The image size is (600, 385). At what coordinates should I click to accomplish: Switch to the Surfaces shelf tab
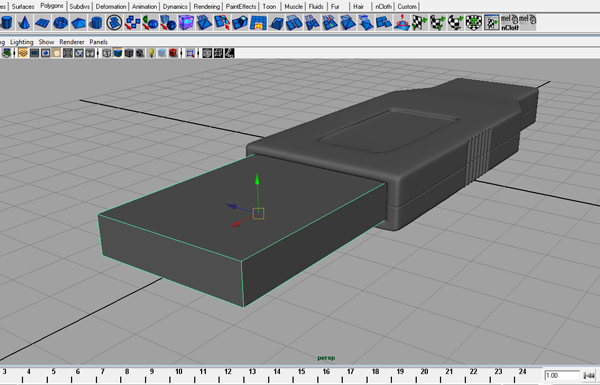point(23,7)
